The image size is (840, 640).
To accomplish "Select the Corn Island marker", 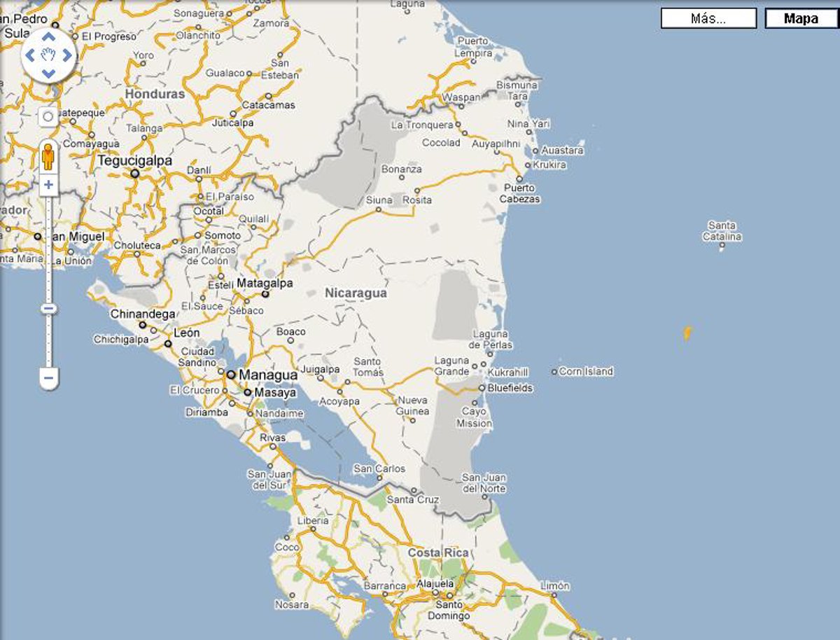I will pos(554,372).
